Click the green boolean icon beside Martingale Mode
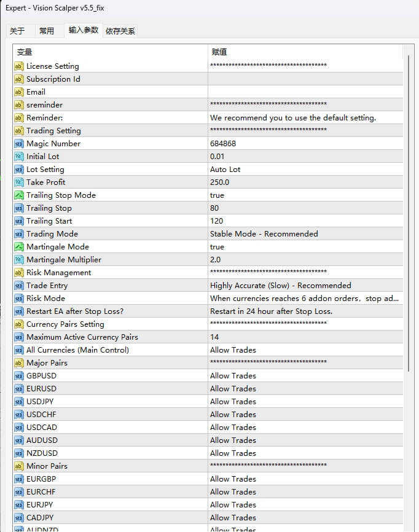 (x=18, y=246)
